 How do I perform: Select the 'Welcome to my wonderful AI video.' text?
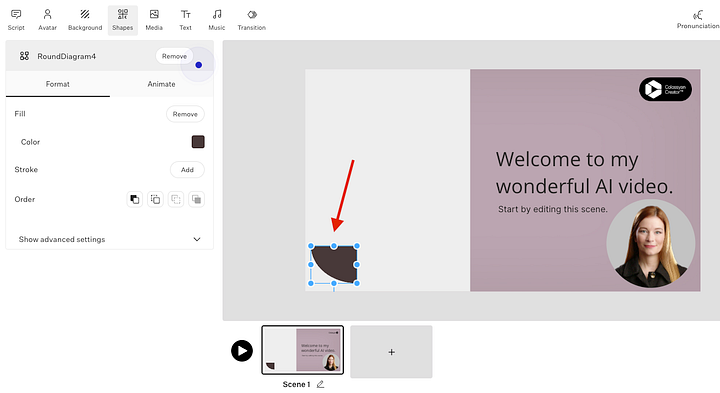click(584, 173)
